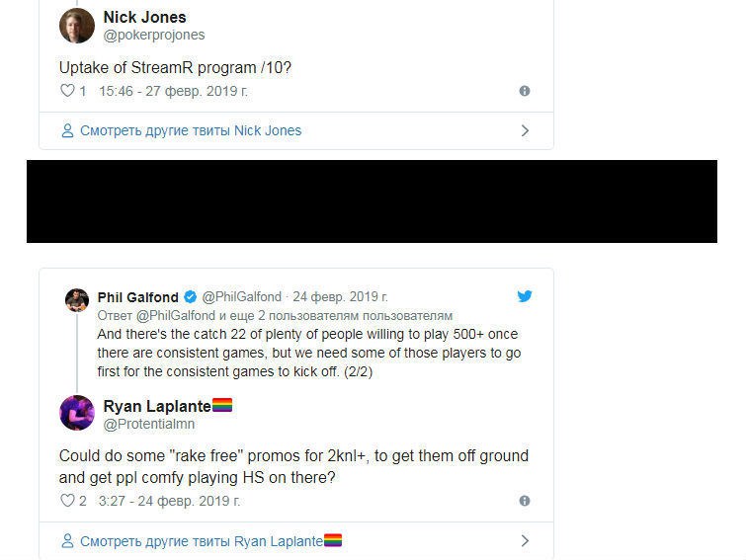Click person icon beside Ryan Laplante tweets link
The image size is (746, 560).
tap(67, 541)
